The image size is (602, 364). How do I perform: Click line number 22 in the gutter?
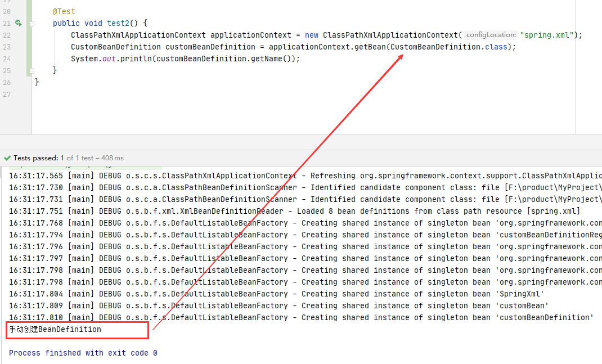pos(7,35)
